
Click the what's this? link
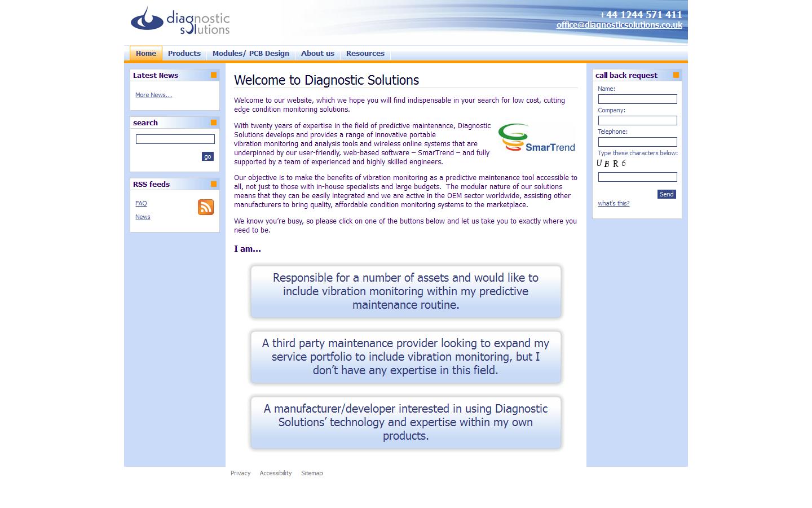point(614,203)
